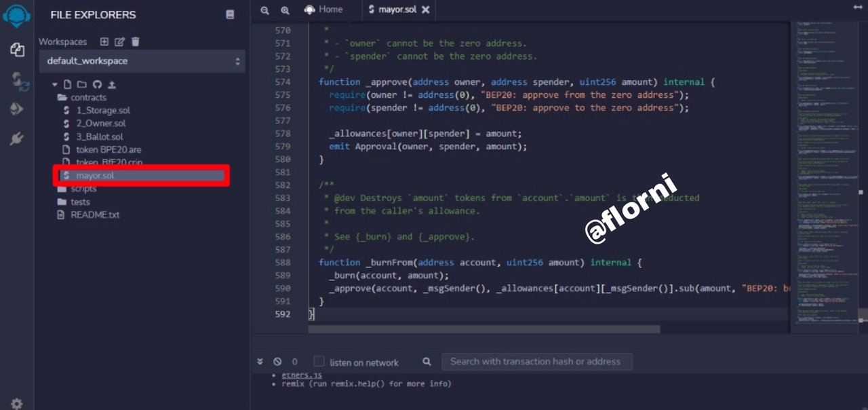Image resolution: width=868 pixels, height=410 pixels.
Task: Click the code minimap preview
Action: point(826,176)
